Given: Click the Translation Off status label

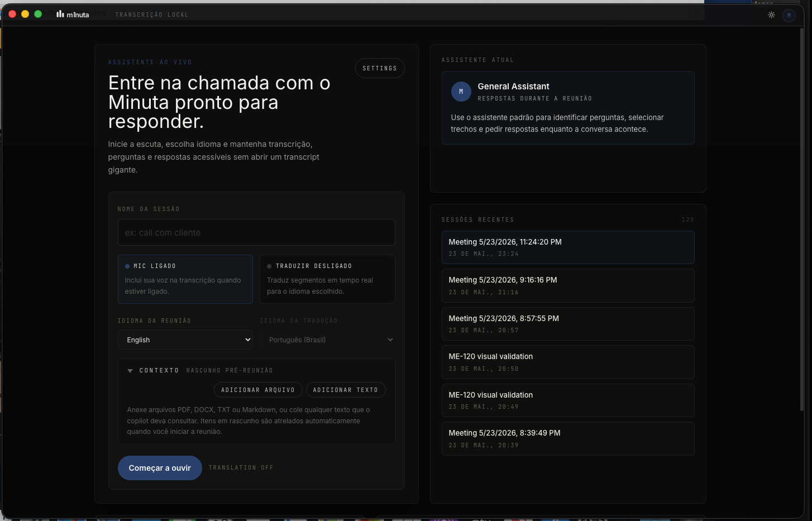Looking at the screenshot, I should click(241, 468).
